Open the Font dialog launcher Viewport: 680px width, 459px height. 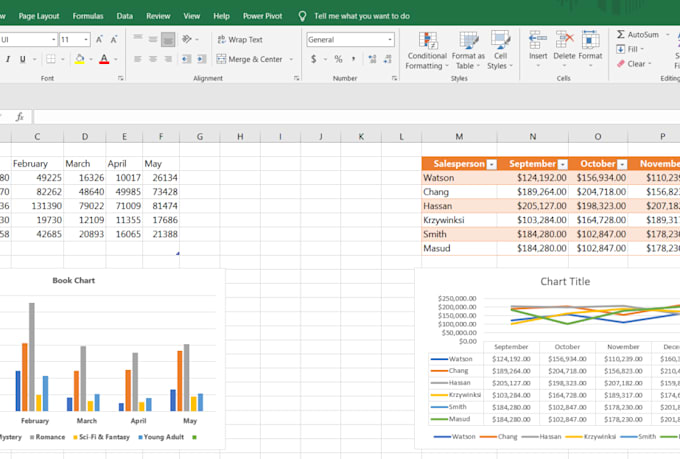tap(121, 78)
